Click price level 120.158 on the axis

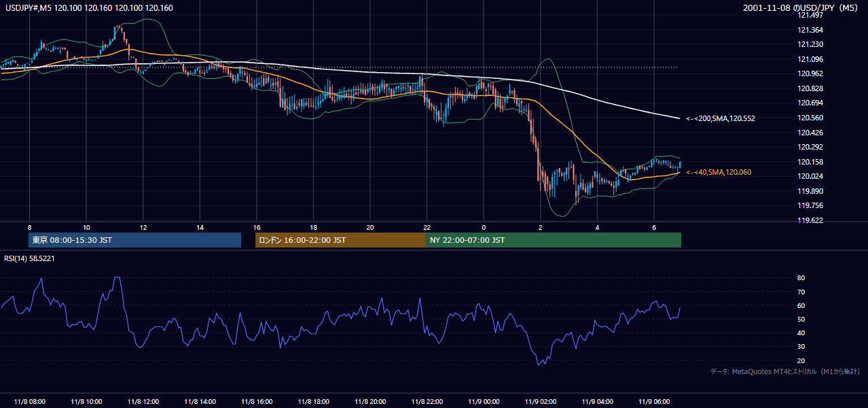(809, 162)
